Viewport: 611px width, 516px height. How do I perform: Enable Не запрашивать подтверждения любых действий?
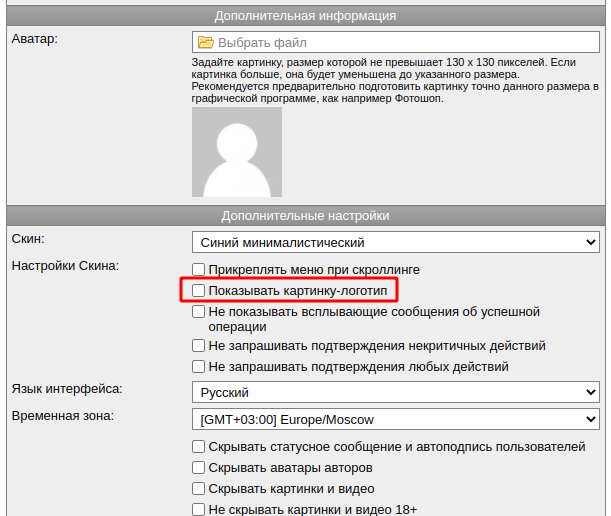pos(199,367)
